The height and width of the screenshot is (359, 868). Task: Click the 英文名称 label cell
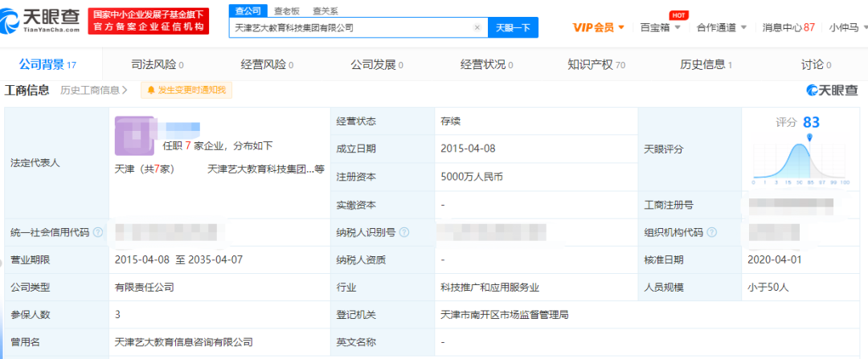tap(383, 342)
